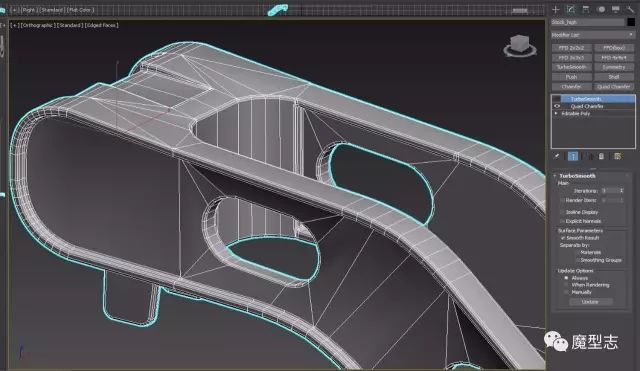Switch to the Modify panel icon
The height and width of the screenshot is (371, 640).
tap(571, 9)
